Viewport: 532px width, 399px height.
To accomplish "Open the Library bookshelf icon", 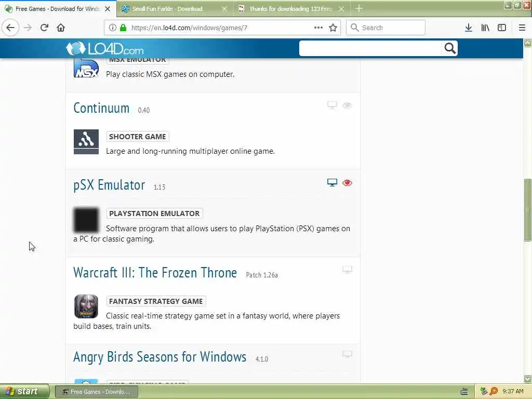I will tap(485, 28).
